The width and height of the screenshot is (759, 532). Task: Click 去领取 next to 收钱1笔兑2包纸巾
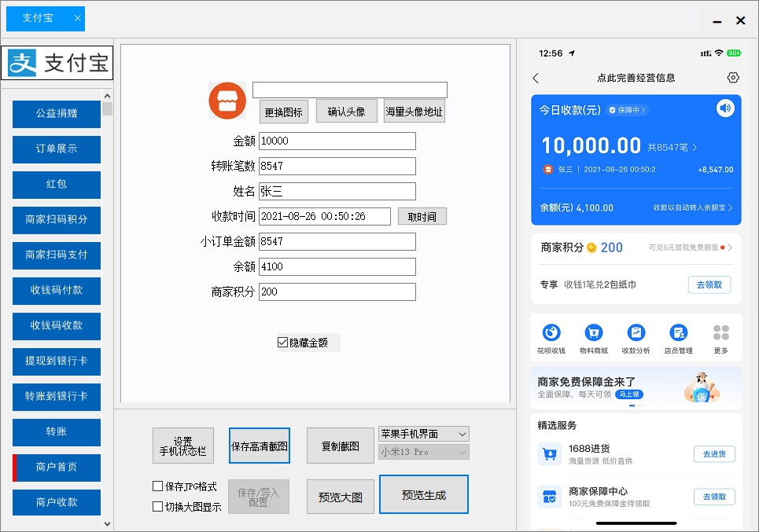pyautogui.click(x=709, y=284)
